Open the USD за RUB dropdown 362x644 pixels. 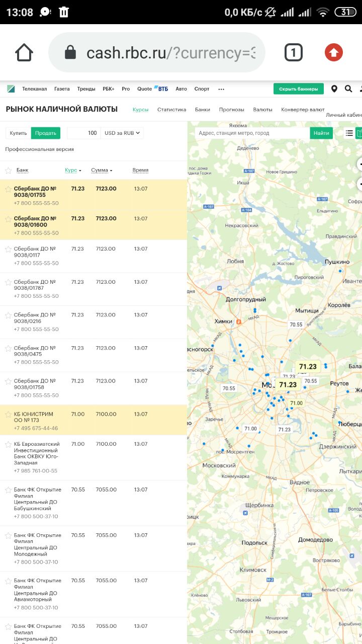coord(122,133)
